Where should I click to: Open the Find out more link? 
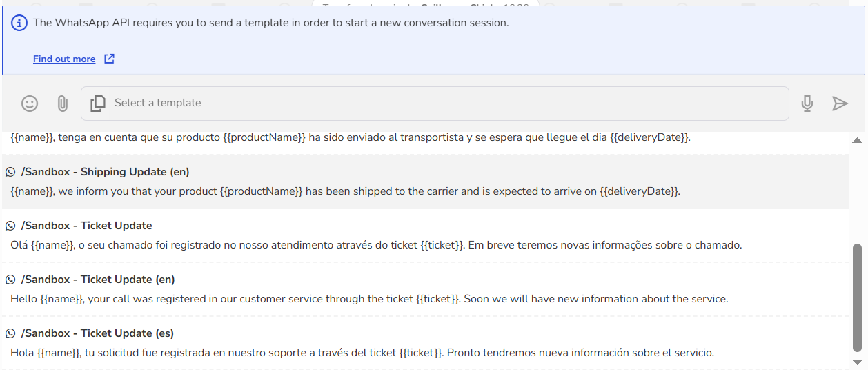(x=64, y=59)
